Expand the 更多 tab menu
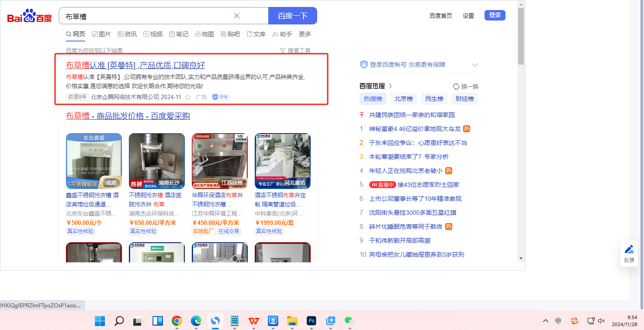This screenshot has width=644, height=330. [305, 34]
